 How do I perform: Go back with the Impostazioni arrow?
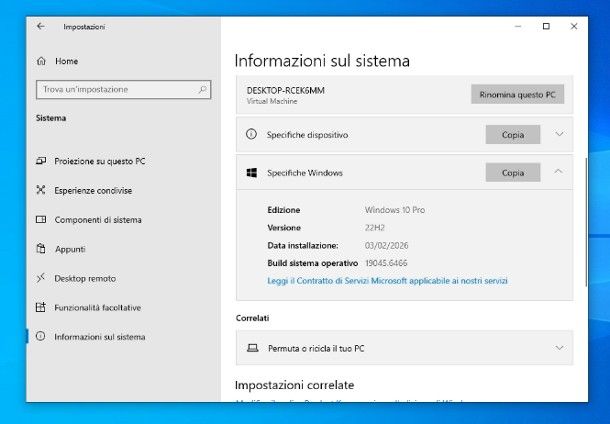[x=40, y=26]
